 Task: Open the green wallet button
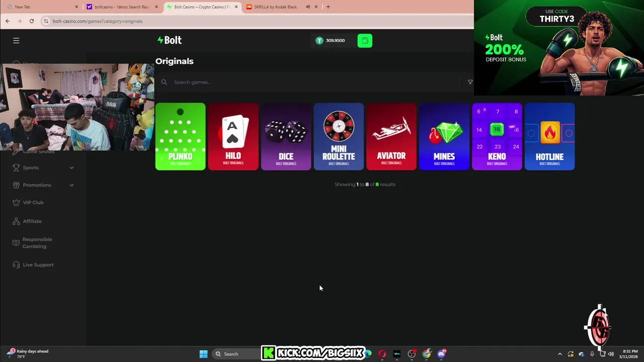pos(365,41)
